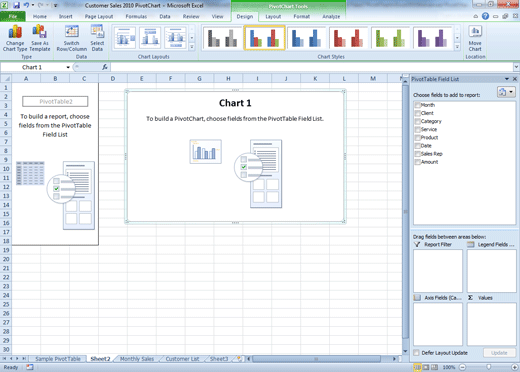Click the Update button in field list
The height and width of the screenshot is (372, 520).
pos(499,353)
